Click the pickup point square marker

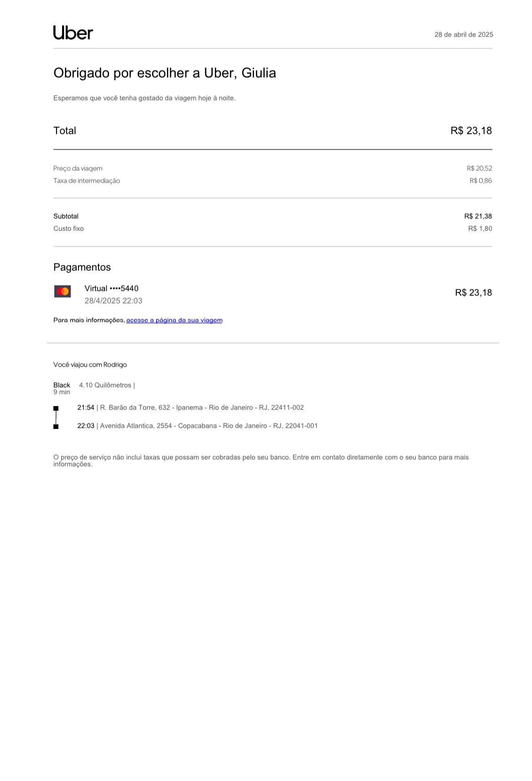pos(56,408)
